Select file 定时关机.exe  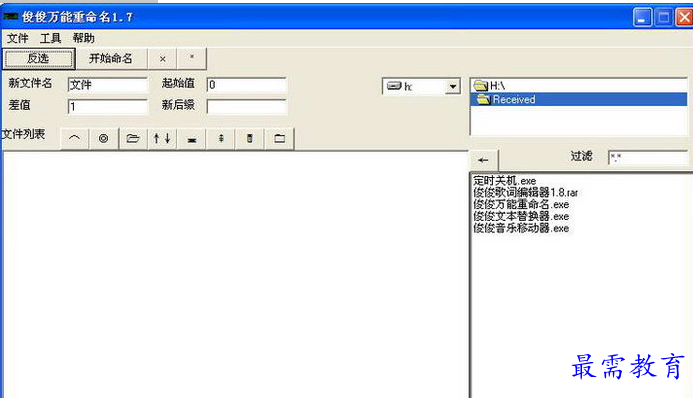504,181
